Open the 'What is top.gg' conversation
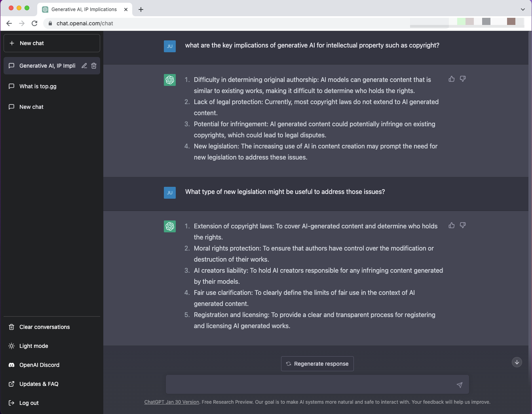Image resolution: width=532 pixels, height=414 pixels. (x=38, y=86)
